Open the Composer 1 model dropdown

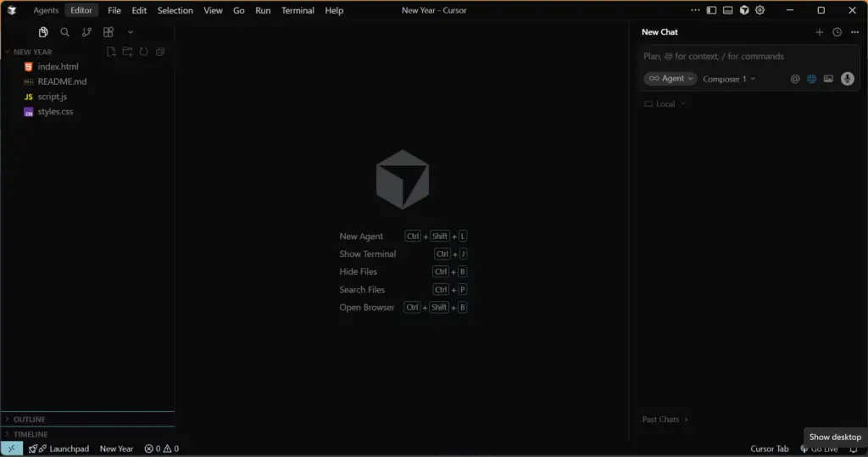(x=728, y=79)
